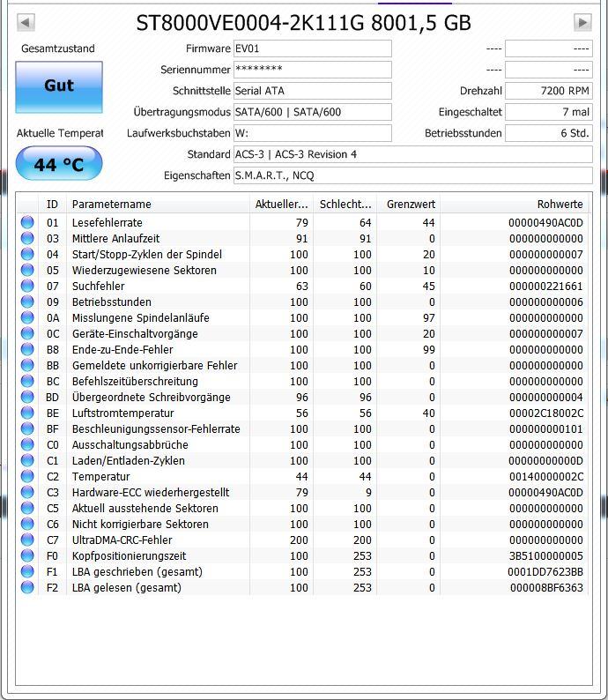Sort by Schlecht column header
Viewport: 608px width, 700px height.
(345, 204)
